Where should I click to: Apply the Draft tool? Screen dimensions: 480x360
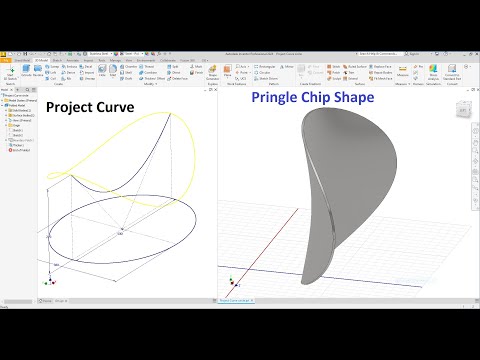tap(126, 78)
